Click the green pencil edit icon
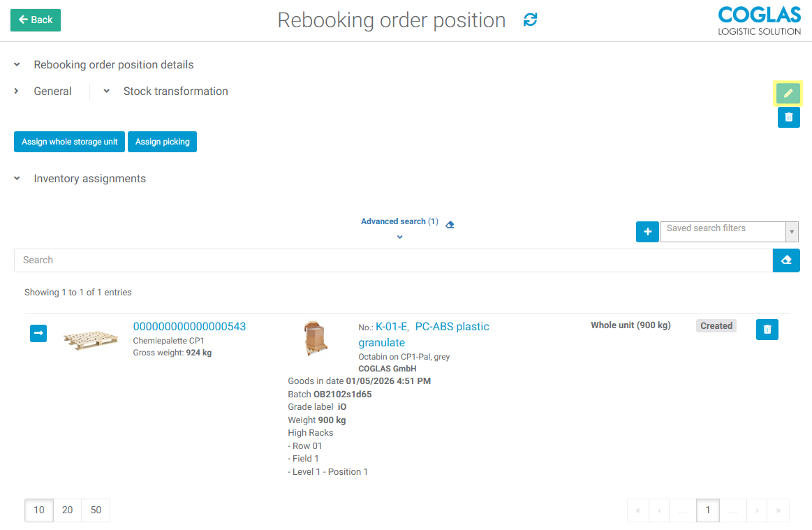The height and width of the screenshot is (530, 812). tap(788, 93)
